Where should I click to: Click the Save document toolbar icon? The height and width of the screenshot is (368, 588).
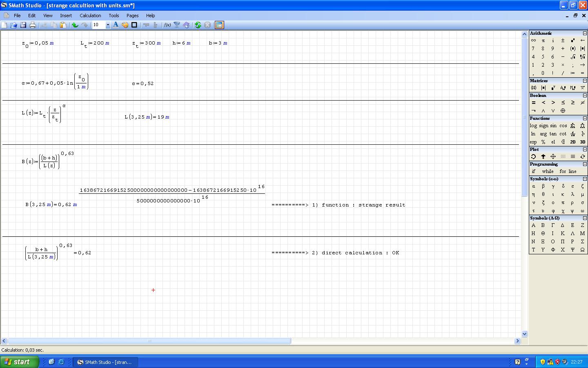(x=23, y=25)
